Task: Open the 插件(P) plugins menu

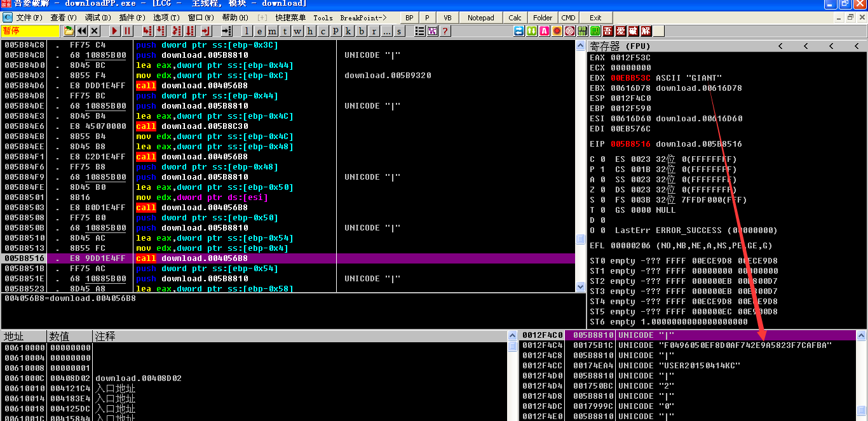Action: click(132, 18)
